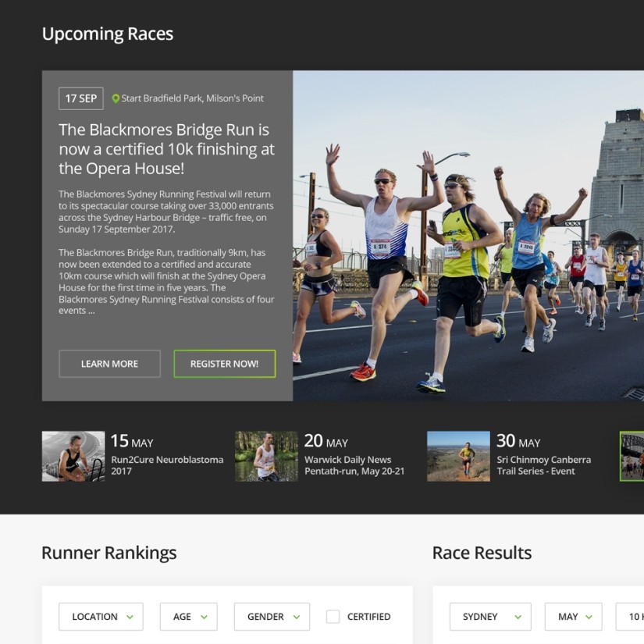
Task: Open Learn More about Blackmores Bridge Run
Action: coord(109,364)
